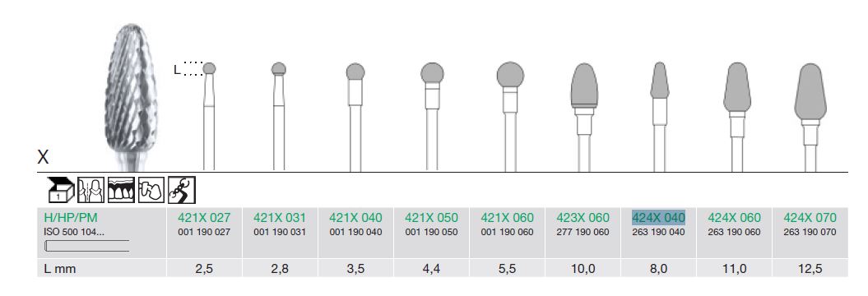Click the X series letter
The height and width of the screenshot is (296, 868).
click(x=43, y=157)
